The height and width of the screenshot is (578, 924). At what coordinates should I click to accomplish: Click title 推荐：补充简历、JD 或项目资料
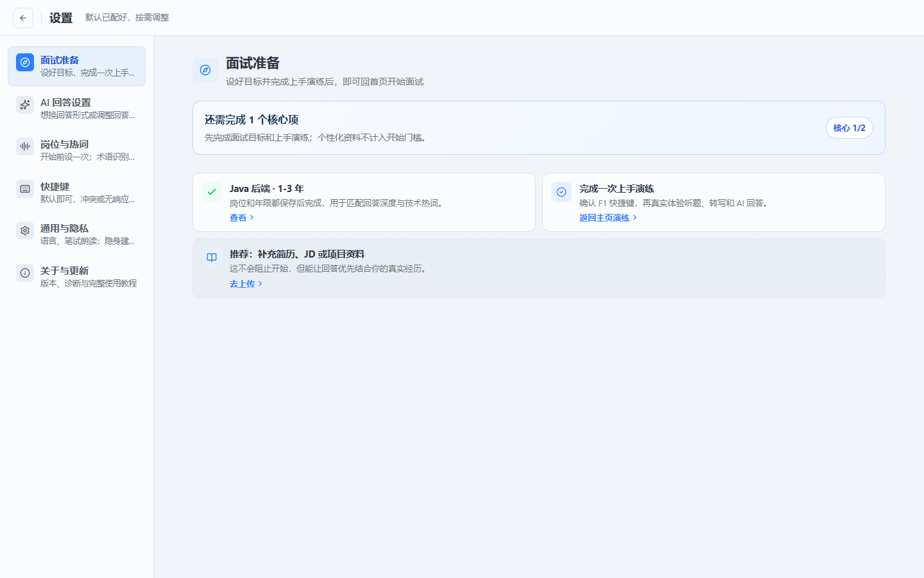pyautogui.click(x=297, y=254)
